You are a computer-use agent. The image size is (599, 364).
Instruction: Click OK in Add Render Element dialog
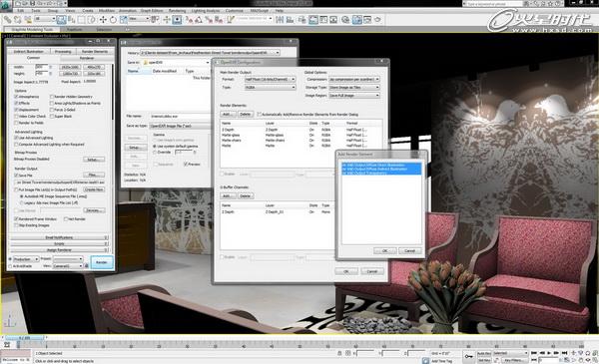coord(384,250)
